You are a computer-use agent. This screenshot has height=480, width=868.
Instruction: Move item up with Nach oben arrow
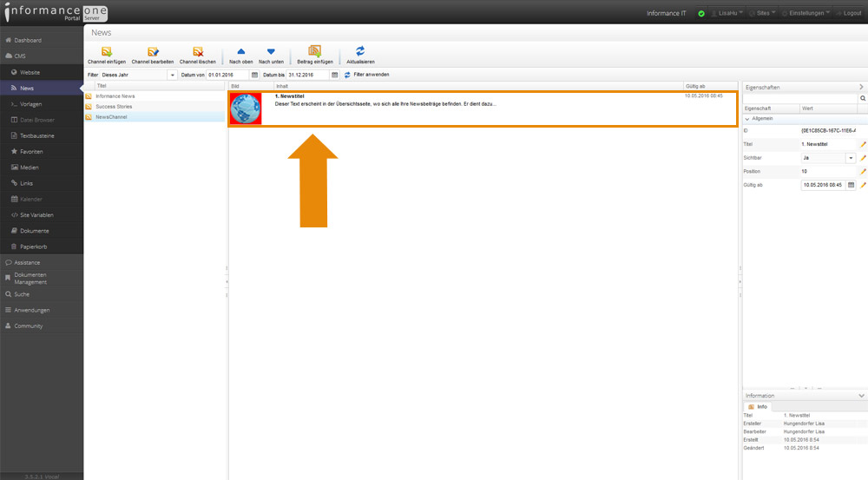pos(241,52)
